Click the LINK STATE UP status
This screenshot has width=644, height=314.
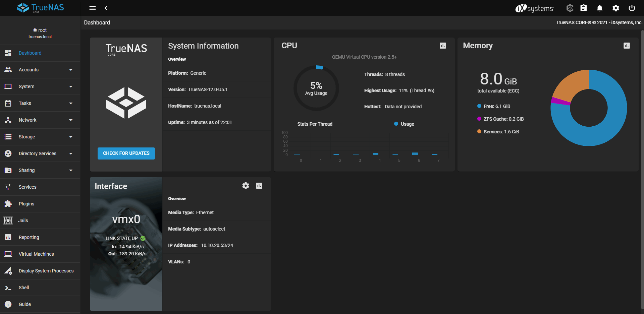(125, 238)
